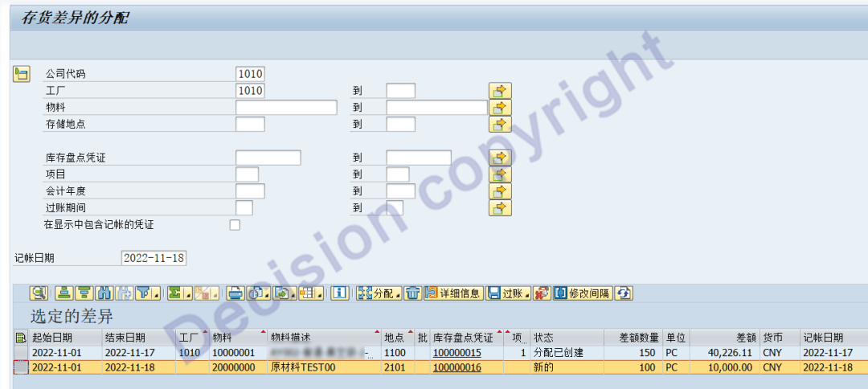Click the amount cell 40,226.11
The image size is (868, 389).
(724, 353)
